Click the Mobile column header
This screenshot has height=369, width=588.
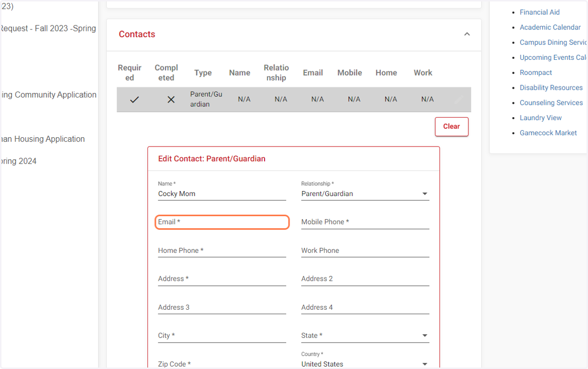tap(350, 73)
